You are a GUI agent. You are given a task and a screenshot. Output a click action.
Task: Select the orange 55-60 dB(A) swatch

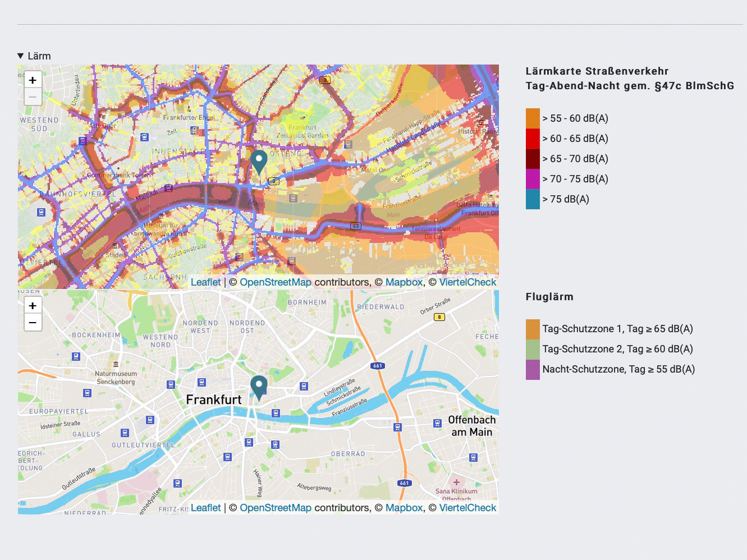tap(532, 118)
